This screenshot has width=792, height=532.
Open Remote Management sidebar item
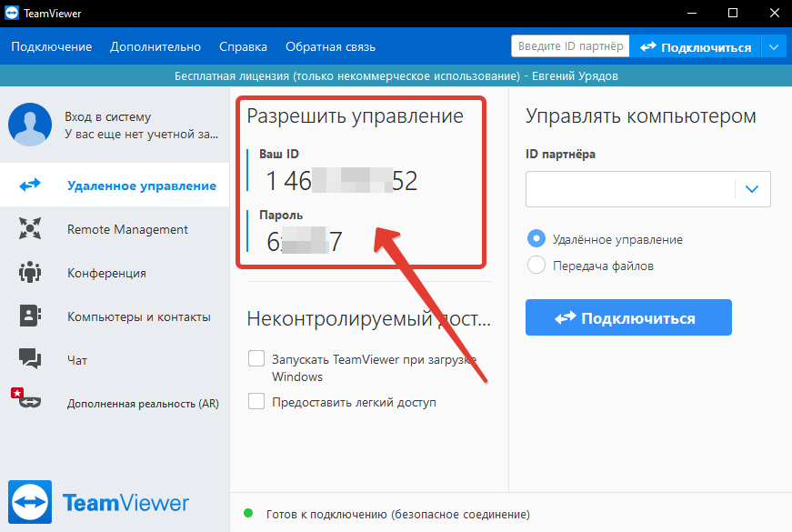pos(115,229)
